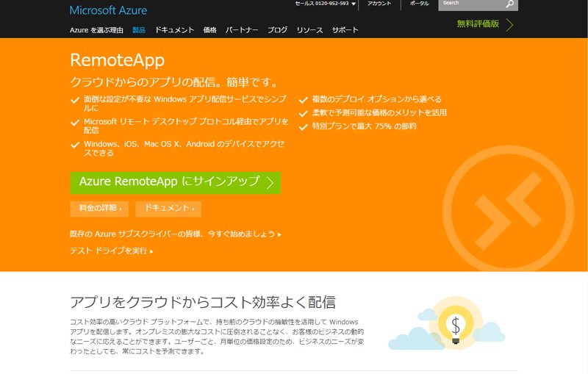Click the Microsoft Azure logo
The height and width of the screenshot is (374, 588).
point(108,10)
